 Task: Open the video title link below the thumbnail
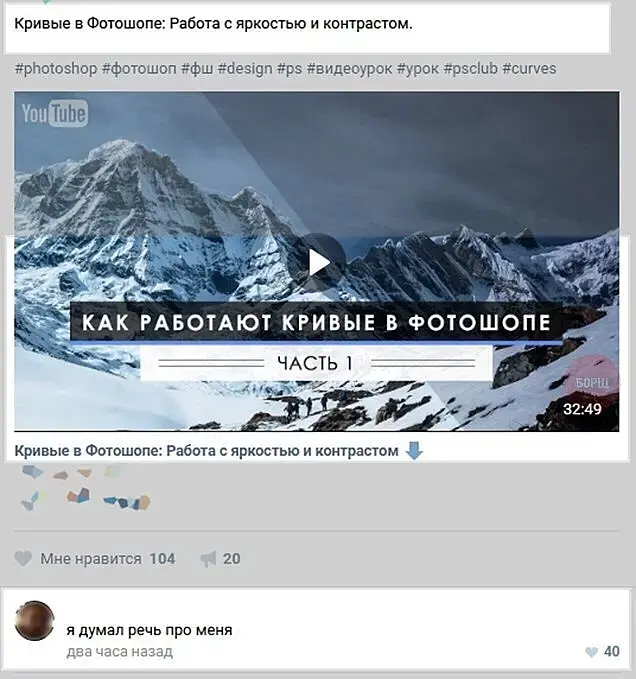207,451
